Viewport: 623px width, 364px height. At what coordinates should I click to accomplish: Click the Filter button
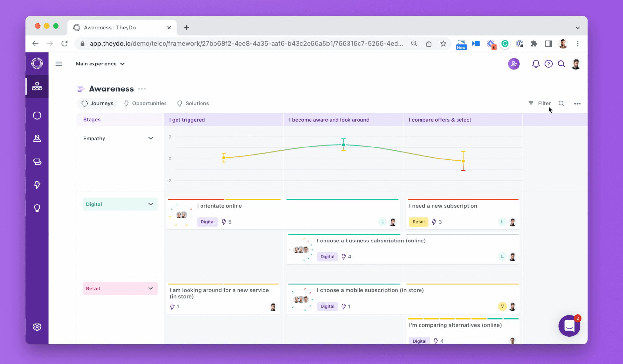(x=540, y=103)
